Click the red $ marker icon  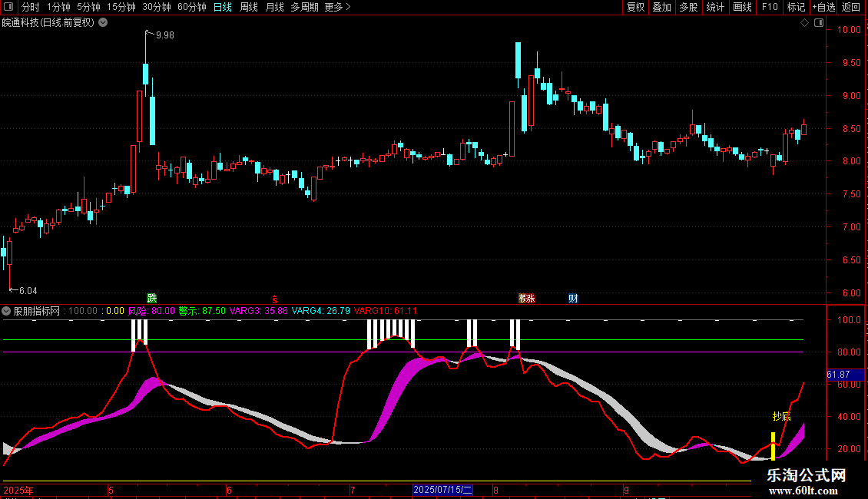[x=273, y=299]
